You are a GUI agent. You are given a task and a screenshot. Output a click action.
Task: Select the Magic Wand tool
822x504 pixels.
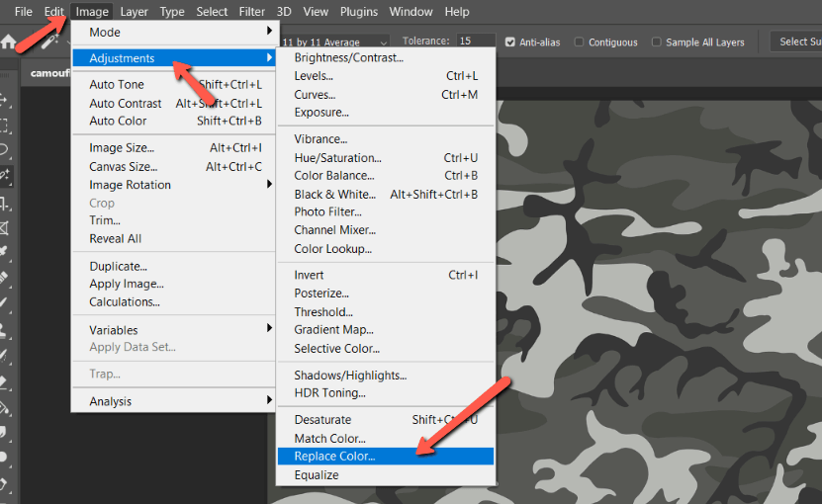[5, 177]
